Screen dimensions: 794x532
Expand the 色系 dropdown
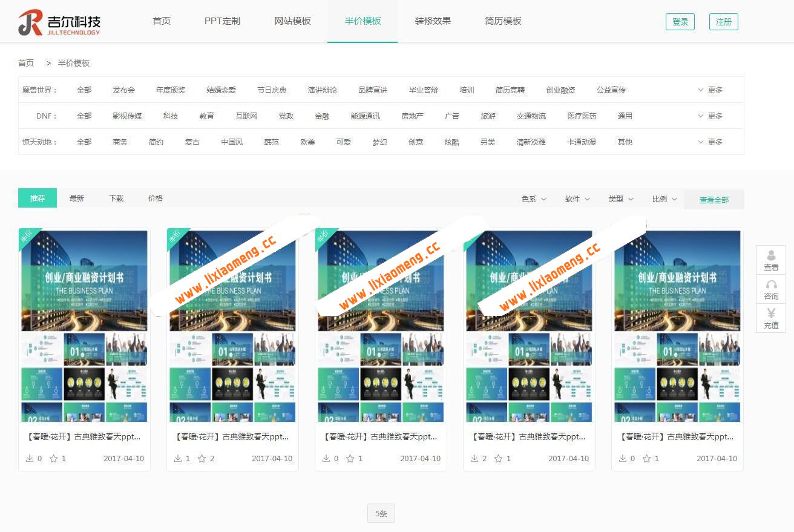click(x=533, y=199)
